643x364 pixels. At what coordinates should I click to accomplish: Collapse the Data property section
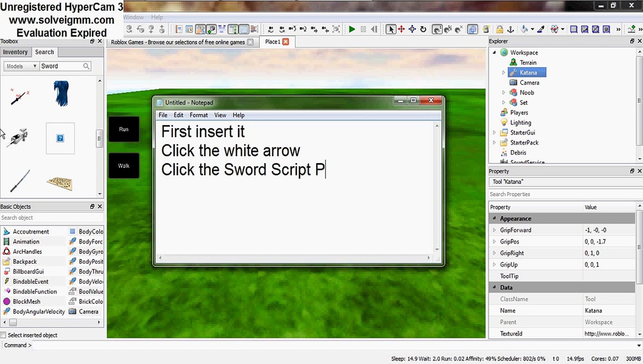point(494,287)
